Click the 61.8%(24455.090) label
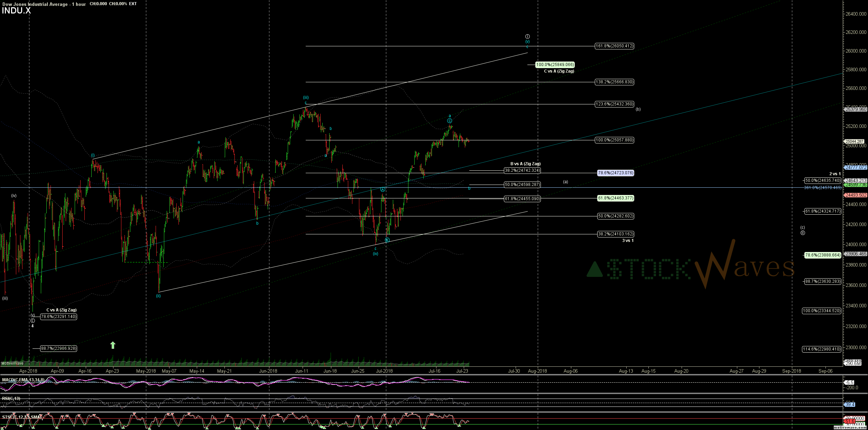 point(522,199)
